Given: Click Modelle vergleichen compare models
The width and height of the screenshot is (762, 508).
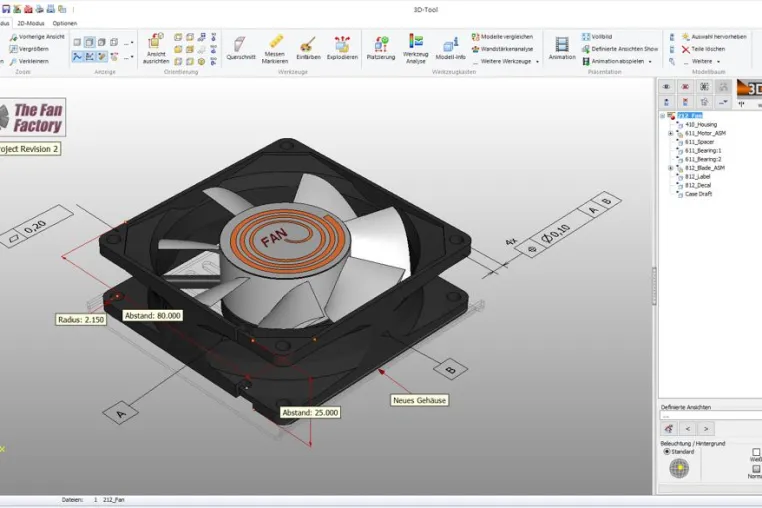Looking at the screenshot, I should pyautogui.click(x=502, y=36).
